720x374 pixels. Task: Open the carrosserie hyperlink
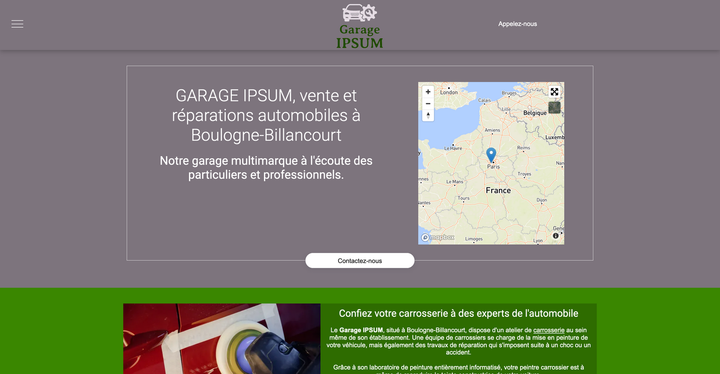(549, 330)
